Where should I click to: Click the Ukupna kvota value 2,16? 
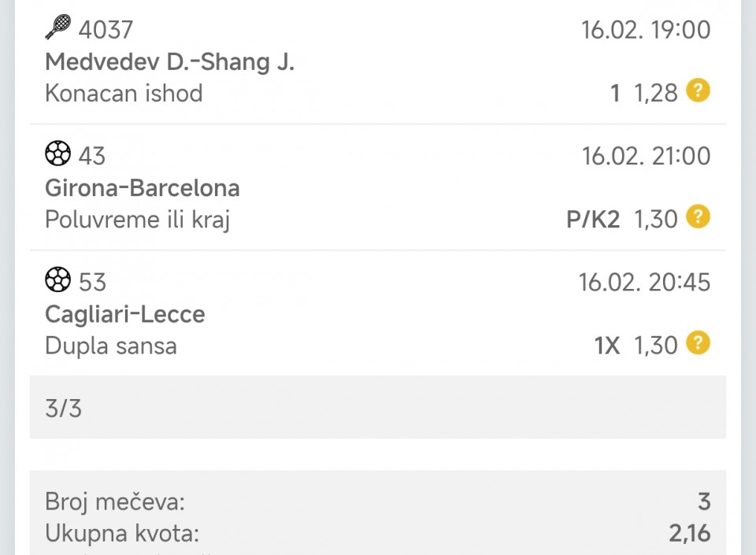689,533
